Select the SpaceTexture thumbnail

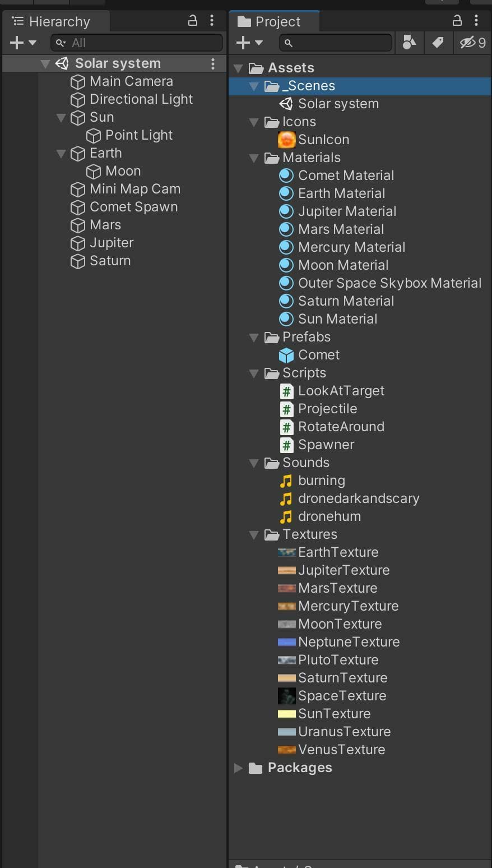tap(287, 696)
